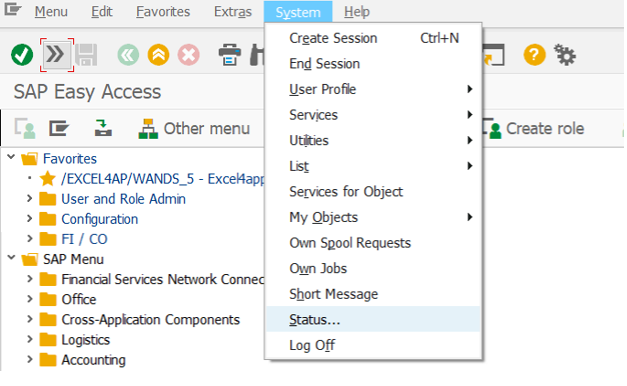Open the yellow Help question mark icon
Image resolution: width=627 pixels, height=386 pixels.
click(535, 55)
